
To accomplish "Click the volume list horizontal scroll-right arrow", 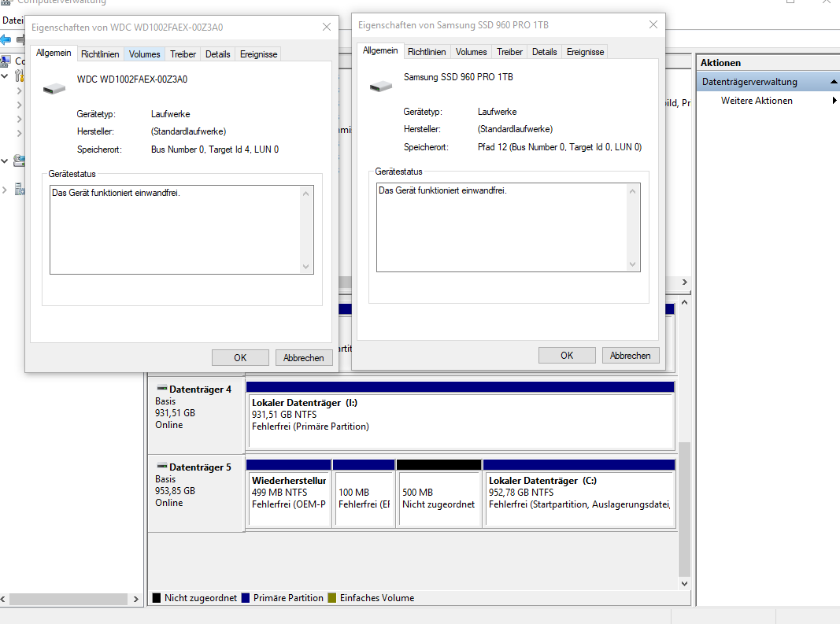I will (685, 282).
